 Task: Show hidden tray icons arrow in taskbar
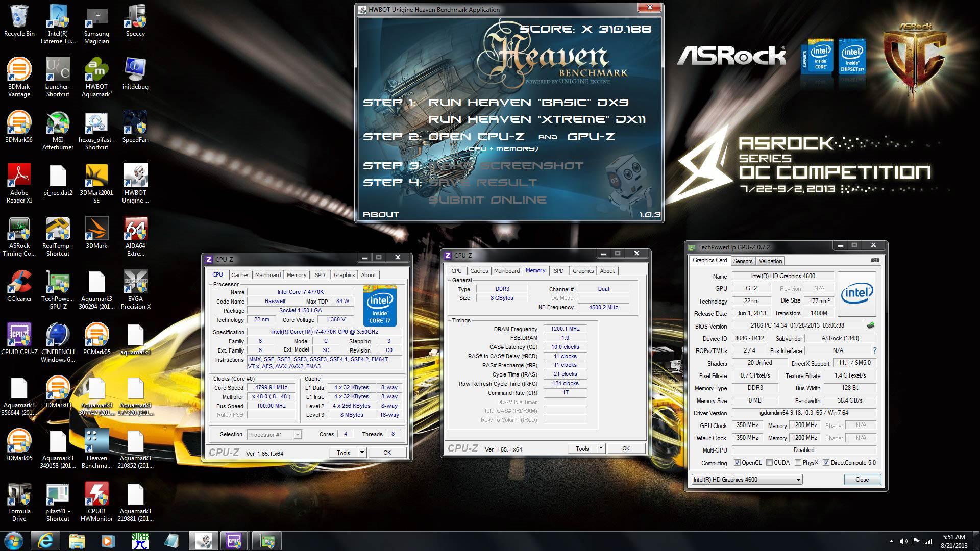[891, 541]
